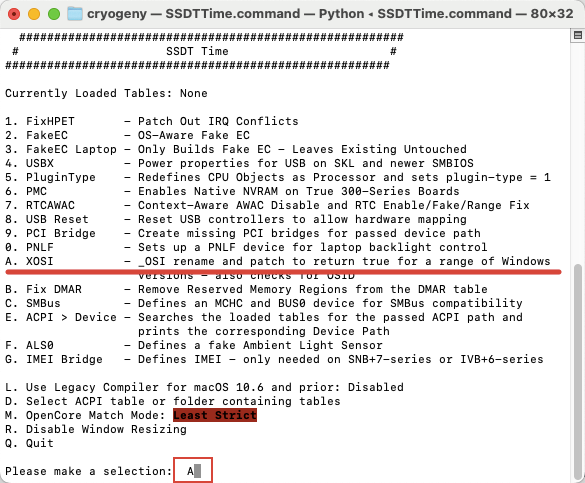Click the selection input field containing A
585x483 pixels.
[193, 471]
